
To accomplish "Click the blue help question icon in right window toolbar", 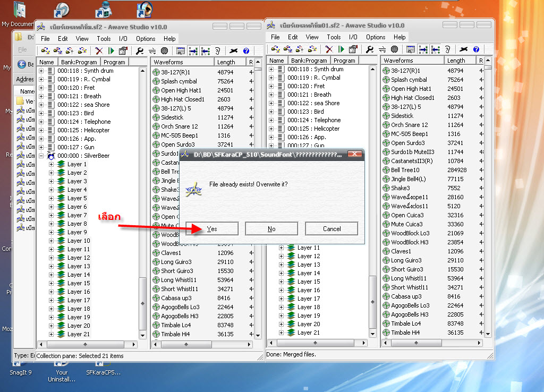I will (x=477, y=49).
